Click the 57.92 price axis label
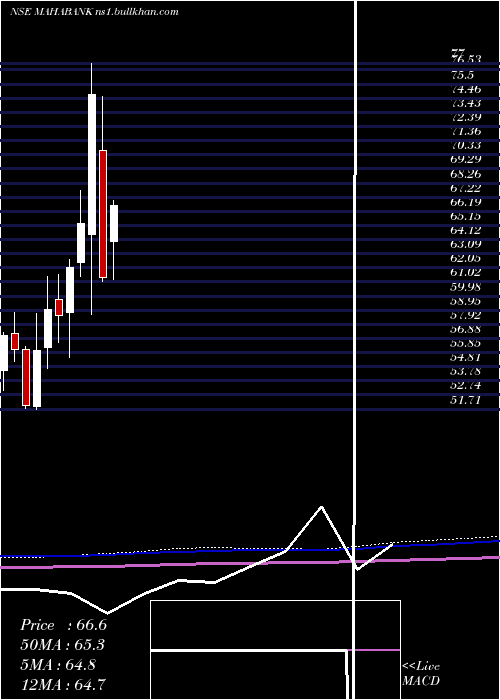The height and width of the screenshot is (700, 500). coord(466,315)
